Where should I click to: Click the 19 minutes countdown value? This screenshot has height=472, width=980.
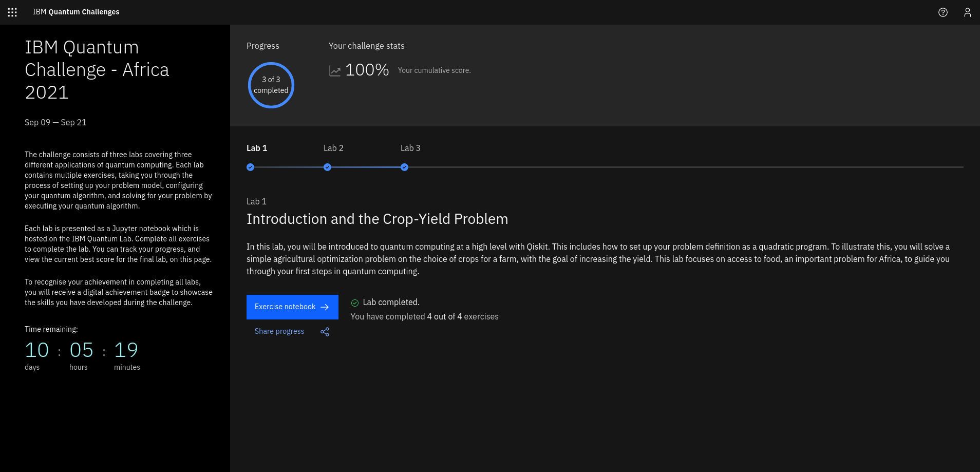tap(126, 350)
